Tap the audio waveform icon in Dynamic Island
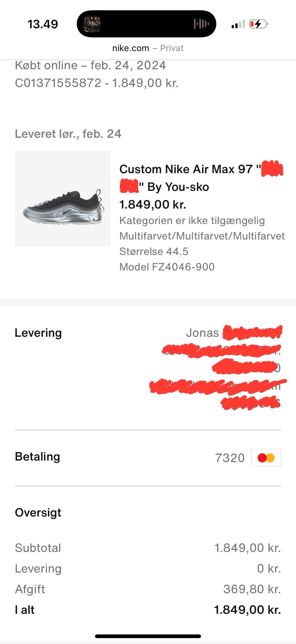 click(201, 24)
